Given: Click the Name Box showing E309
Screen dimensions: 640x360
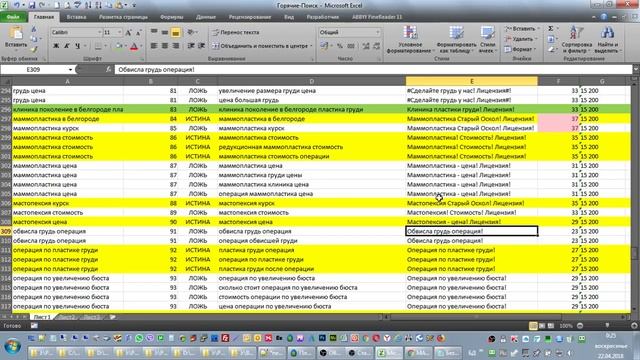Looking at the screenshot, I should (x=33, y=70).
